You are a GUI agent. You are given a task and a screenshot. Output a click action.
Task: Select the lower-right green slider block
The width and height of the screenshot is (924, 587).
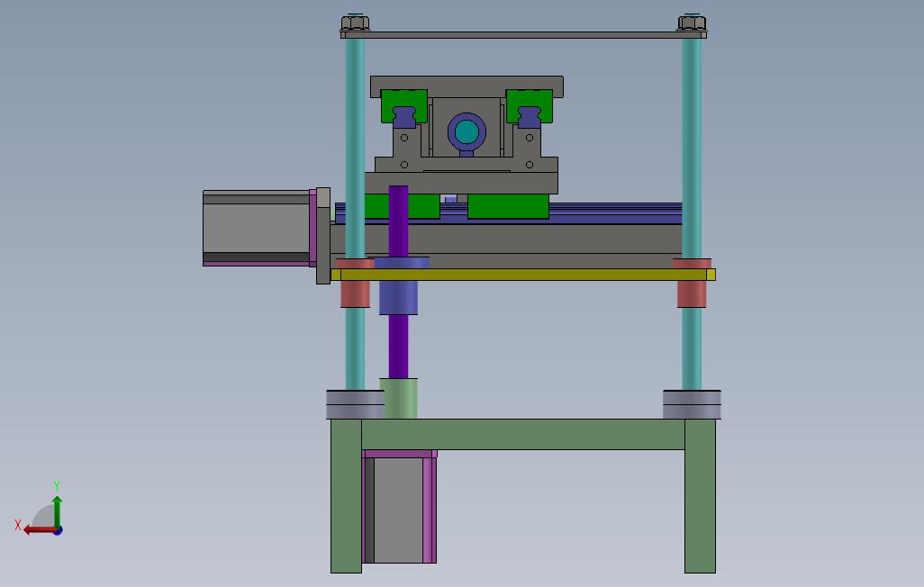508,206
